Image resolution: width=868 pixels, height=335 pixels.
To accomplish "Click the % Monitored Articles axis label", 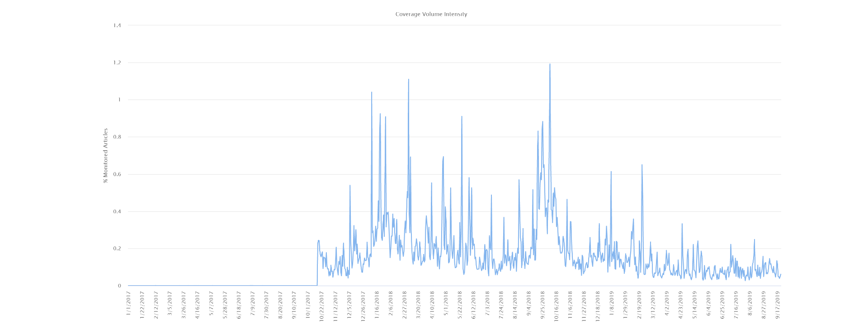I will pyautogui.click(x=106, y=156).
